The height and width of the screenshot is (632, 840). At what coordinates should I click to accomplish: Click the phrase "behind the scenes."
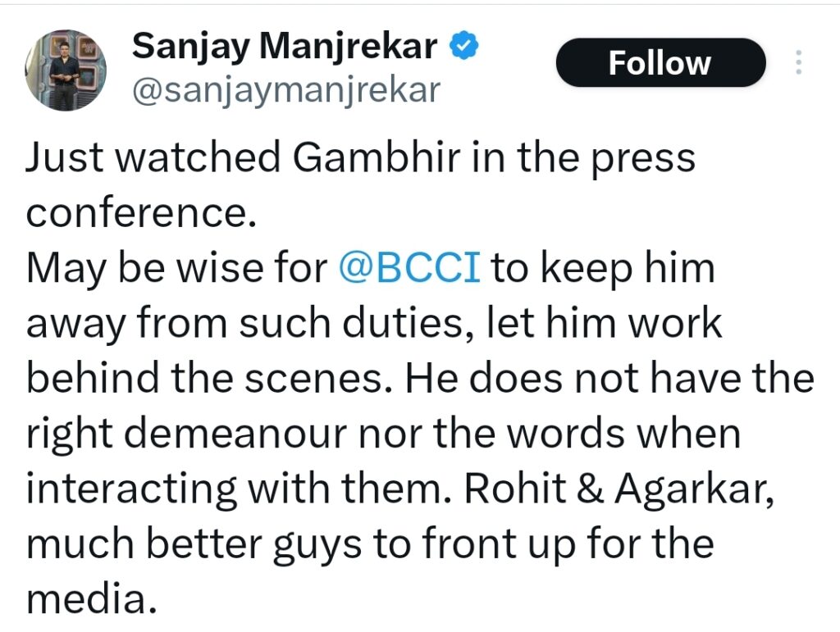tap(205, 379)
